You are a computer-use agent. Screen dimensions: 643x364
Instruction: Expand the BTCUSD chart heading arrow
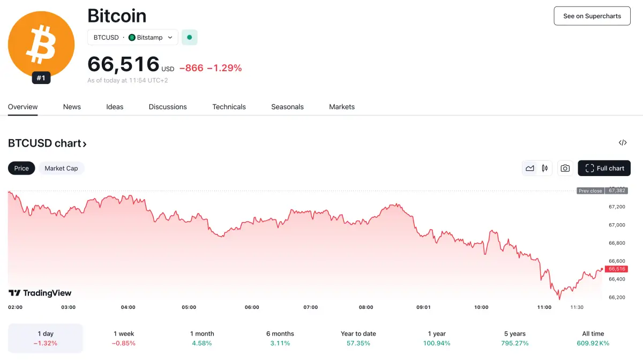coord(84,143)
